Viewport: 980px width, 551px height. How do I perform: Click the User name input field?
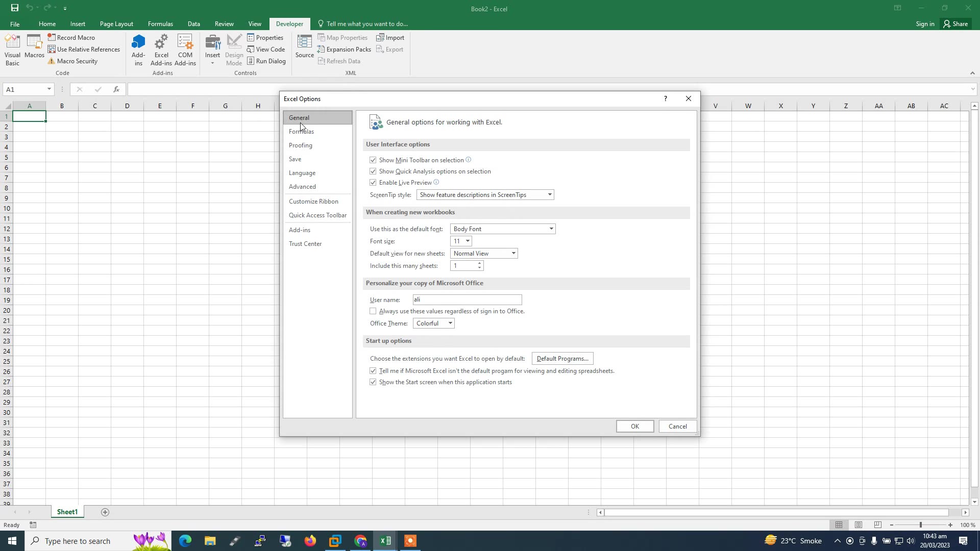click(x=467, y=299)
